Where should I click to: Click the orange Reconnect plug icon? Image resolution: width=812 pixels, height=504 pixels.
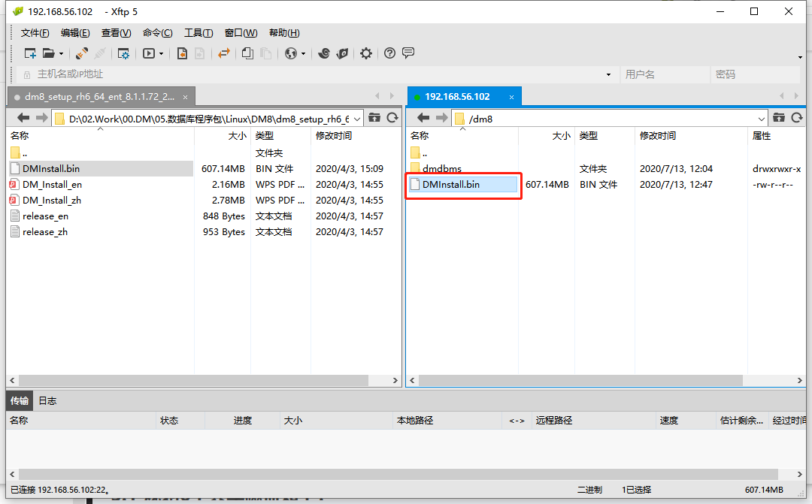82,53
